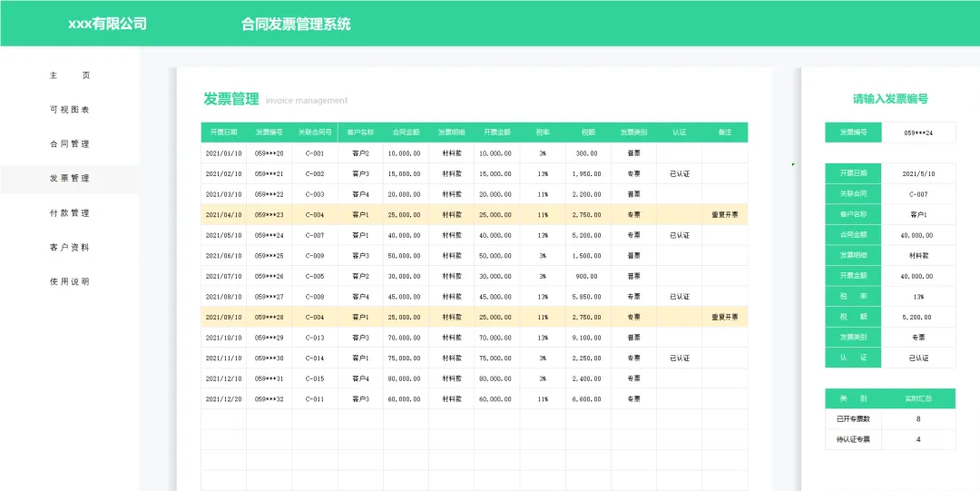This screenshot has width=980, height=491.
Task: Click tax amount cell 9,100.00
Action: pyautogui.click(x=588, y=338)
